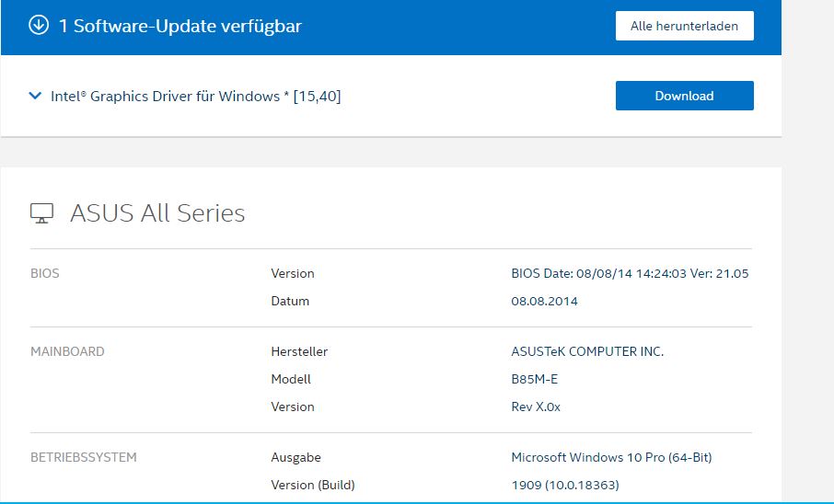Click the blue Download button

[x=685, y=96]
